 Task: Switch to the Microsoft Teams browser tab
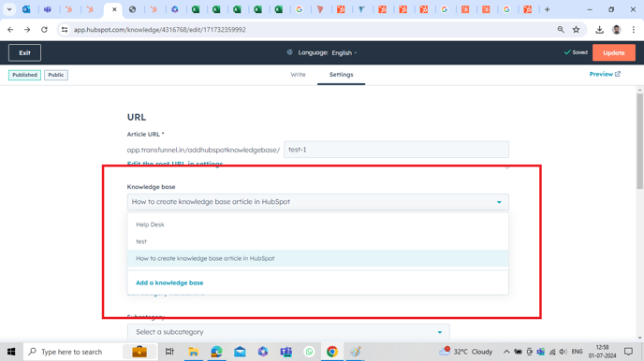click(48, 9)
